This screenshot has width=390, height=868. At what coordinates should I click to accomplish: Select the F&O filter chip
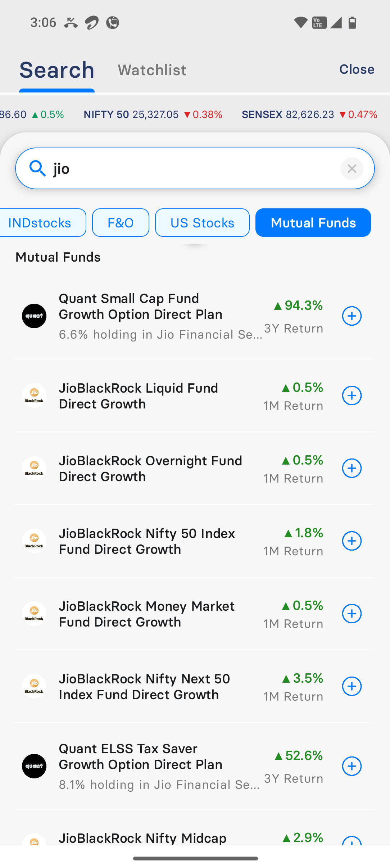(121, 223)
